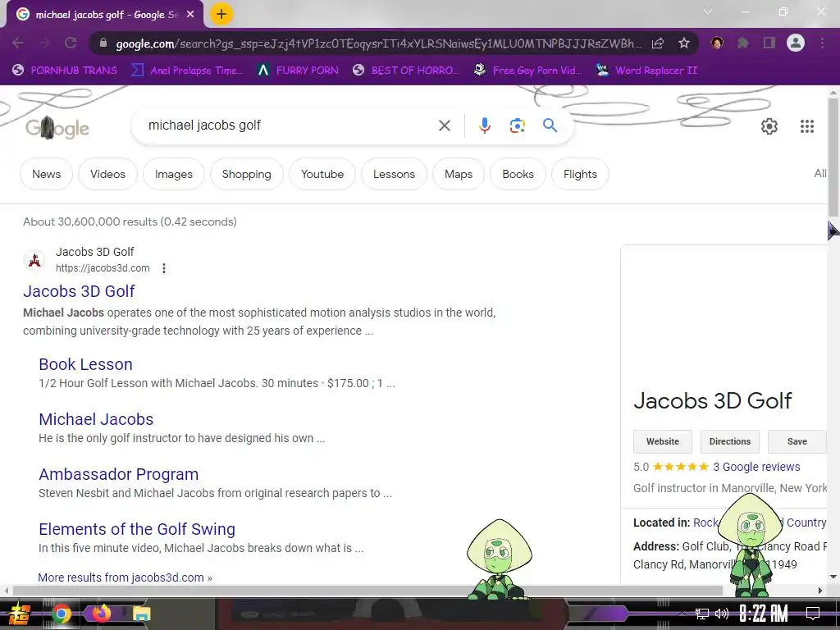Filter by Lessons chip
Image resolution: width=840 pixels, height=630 pixels.
tap(394, 174)
